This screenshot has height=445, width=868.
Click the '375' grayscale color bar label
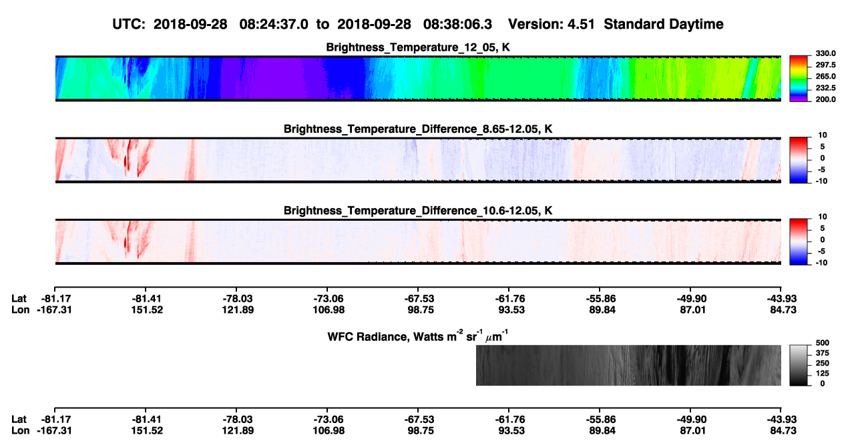pos(823,353)
